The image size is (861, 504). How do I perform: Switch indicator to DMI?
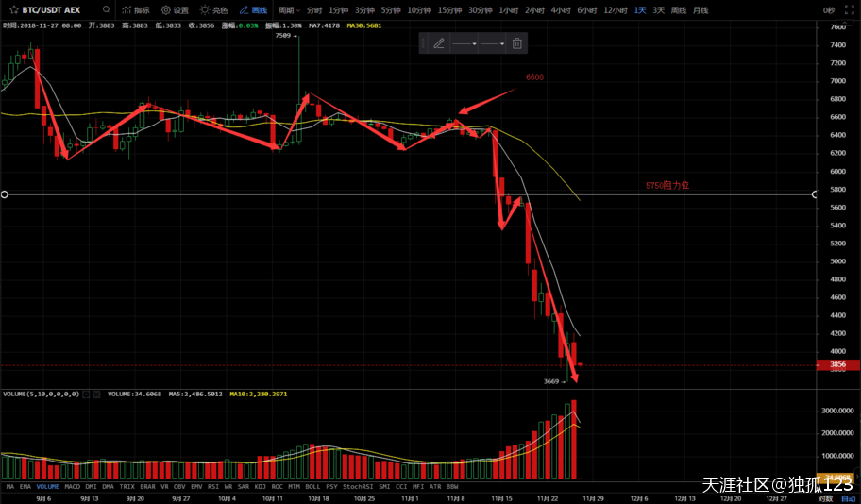pyautogui.click(x=92, y=486)
